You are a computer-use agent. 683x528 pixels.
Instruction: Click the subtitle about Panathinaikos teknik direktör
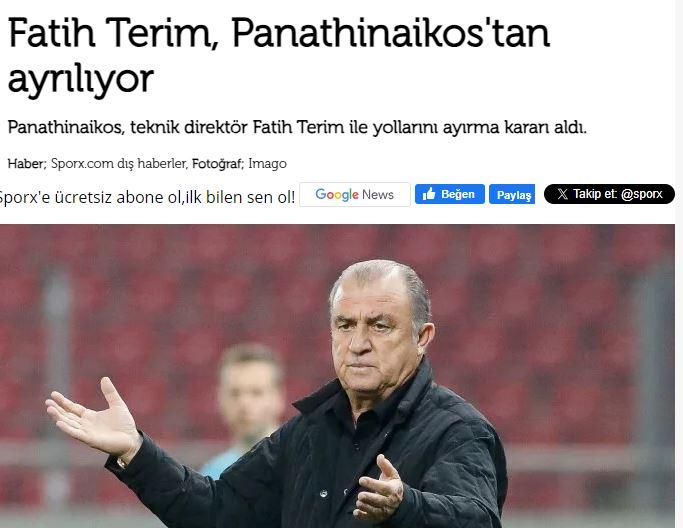(x=297, y=128)
